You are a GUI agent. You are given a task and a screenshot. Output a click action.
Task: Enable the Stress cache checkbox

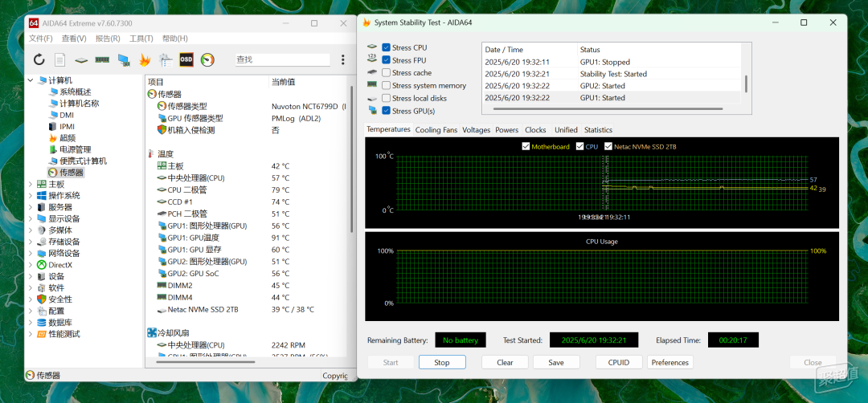[387, 73]
